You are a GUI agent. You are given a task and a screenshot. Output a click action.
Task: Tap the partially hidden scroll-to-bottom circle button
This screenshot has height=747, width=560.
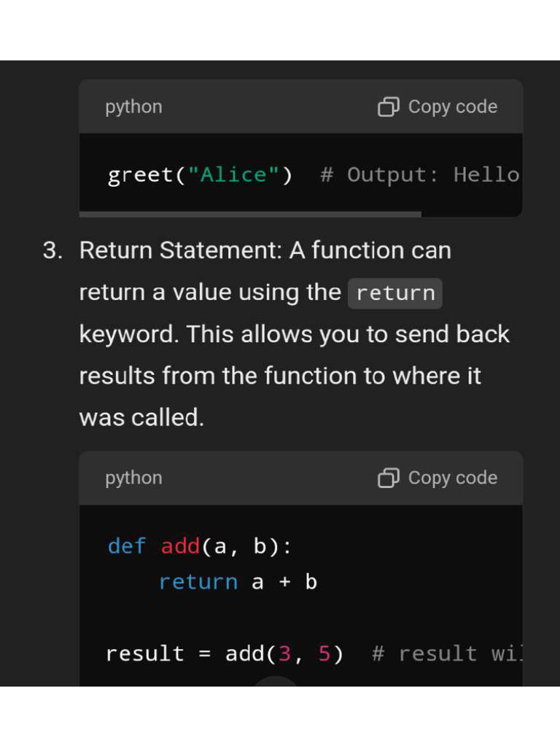coord(276,682)
